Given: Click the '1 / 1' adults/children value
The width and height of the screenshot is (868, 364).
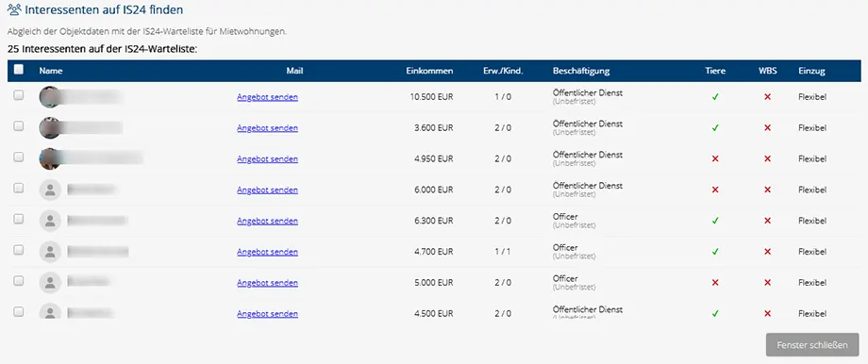Looking at the screenshot, I should point(503,252).
